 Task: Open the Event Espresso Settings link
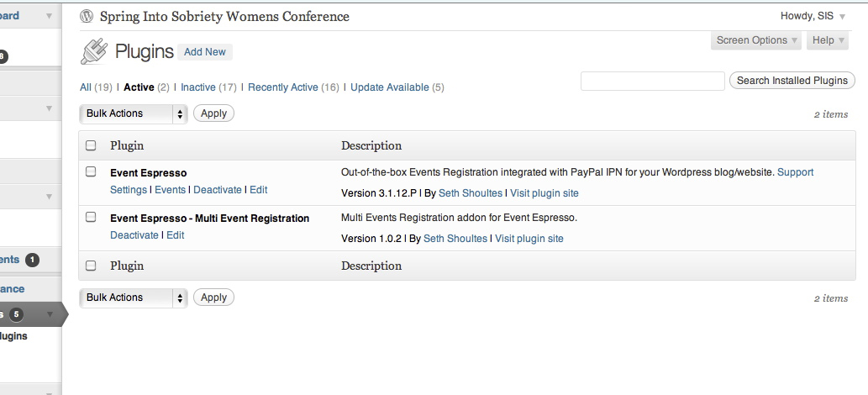click(x=129, y=189)
